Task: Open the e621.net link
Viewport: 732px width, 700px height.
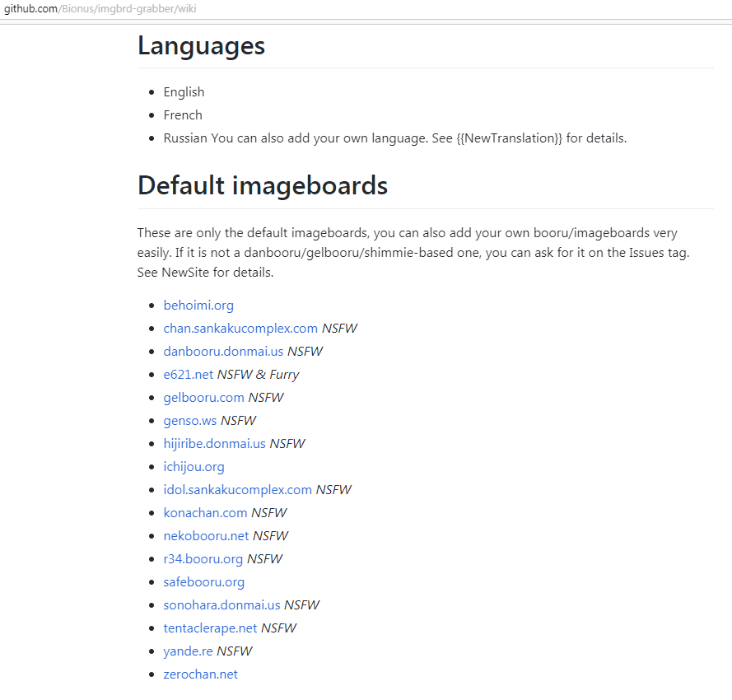Action: click(x=188, y=375)
